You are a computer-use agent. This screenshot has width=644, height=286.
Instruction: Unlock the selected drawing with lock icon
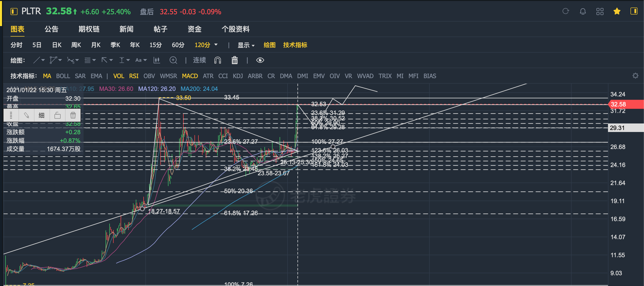coord(58,115)
